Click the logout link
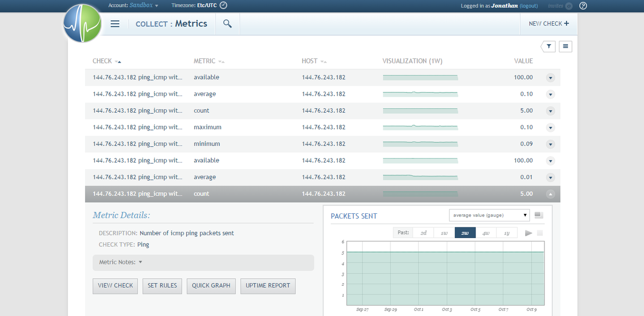The width and height of the screenshot is (644, 316). point(529,6)
